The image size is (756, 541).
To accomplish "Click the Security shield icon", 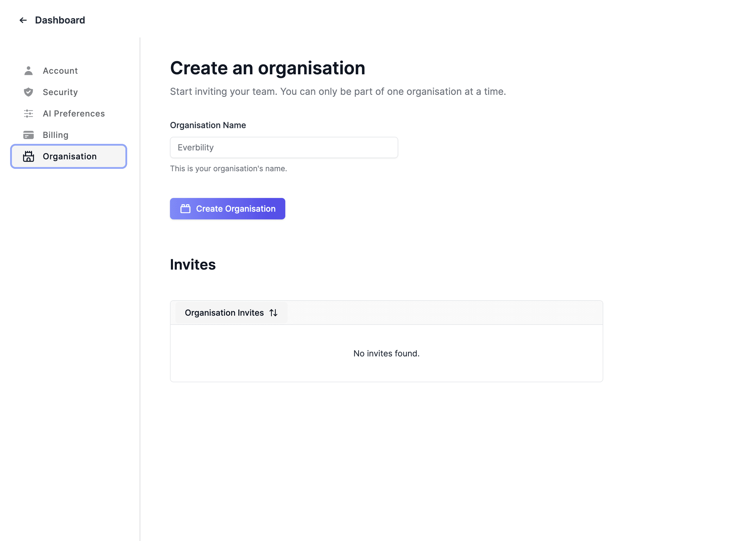I will (x=29, y=92).
